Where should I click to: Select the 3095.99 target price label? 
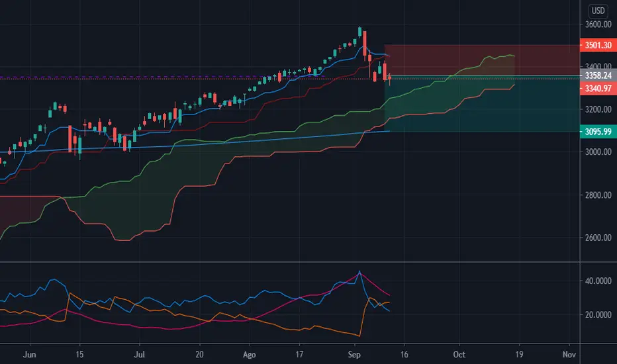(x=598, y=132)
